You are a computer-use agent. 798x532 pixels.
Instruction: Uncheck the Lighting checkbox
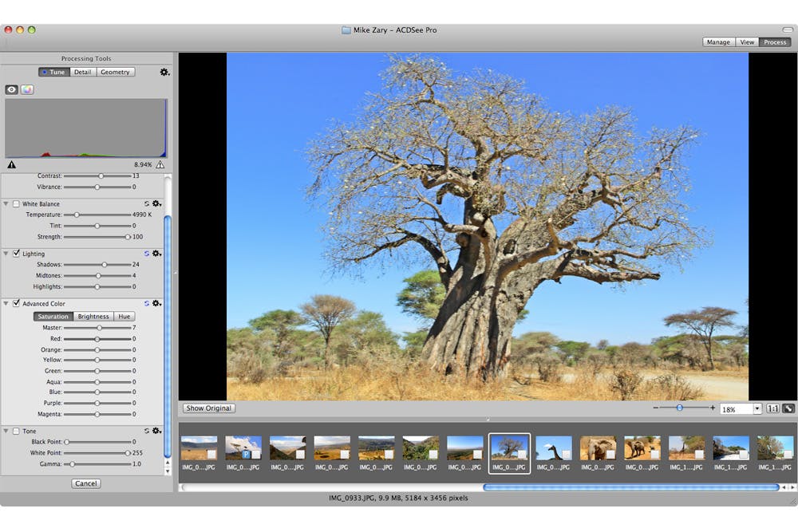(x=16, y=254)
